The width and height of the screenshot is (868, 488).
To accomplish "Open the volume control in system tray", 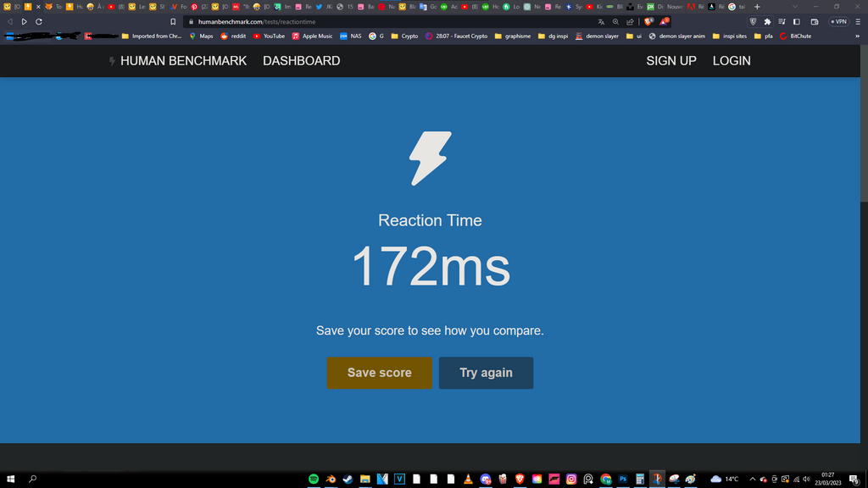I will [807, 480].
